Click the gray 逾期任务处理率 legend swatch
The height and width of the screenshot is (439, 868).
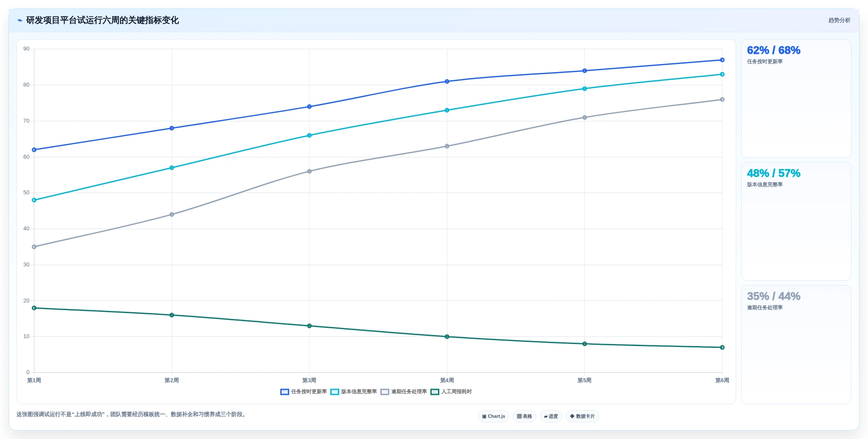(385, 392)
